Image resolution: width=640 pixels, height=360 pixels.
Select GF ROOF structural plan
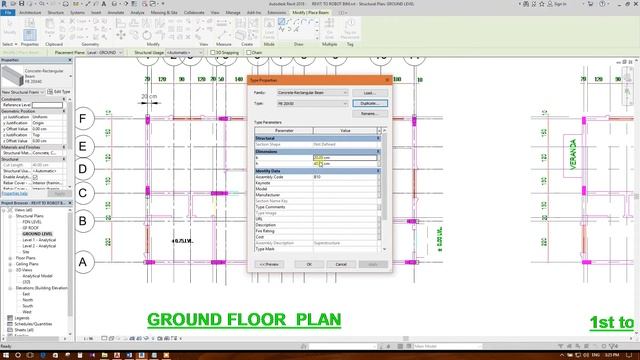tap(31, 228)
